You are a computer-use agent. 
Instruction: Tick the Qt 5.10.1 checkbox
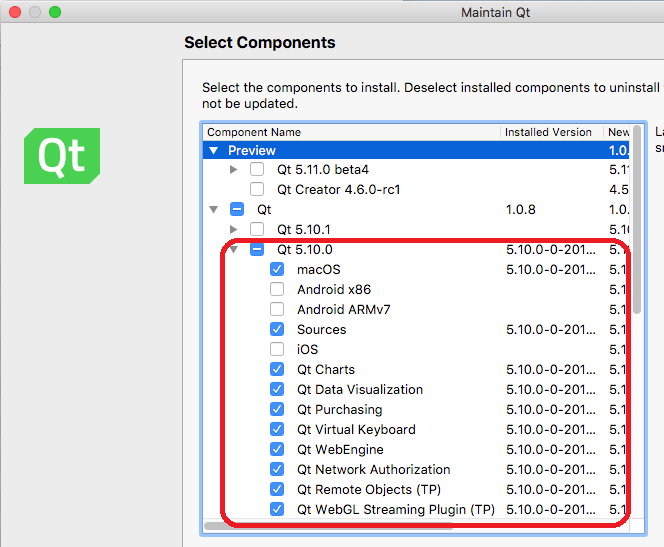257,229
